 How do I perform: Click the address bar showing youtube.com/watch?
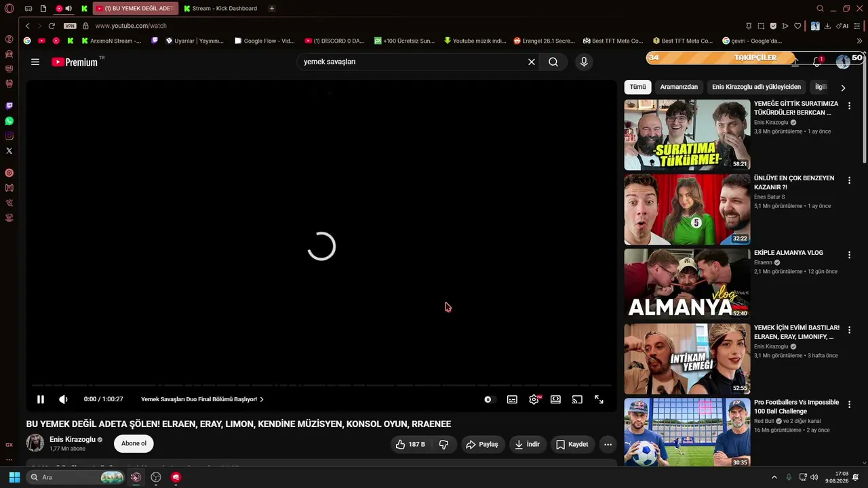tap(130, 26)
